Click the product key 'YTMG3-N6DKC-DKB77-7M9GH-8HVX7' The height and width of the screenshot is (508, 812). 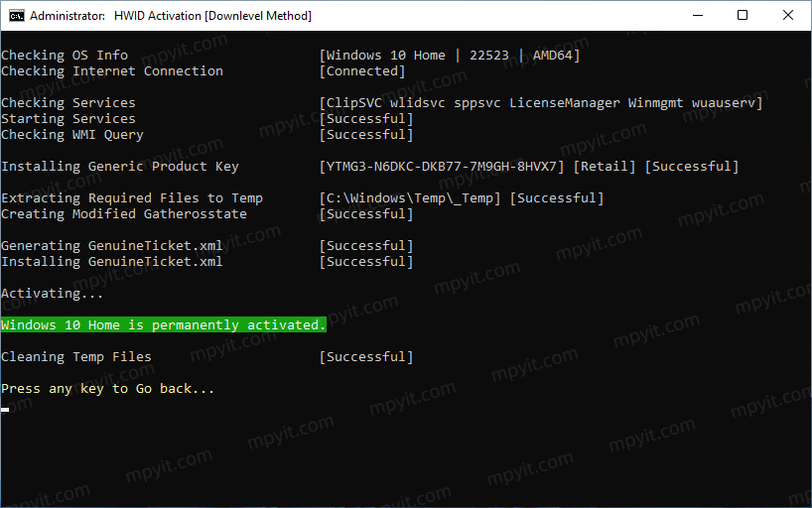tap(441, 167)
